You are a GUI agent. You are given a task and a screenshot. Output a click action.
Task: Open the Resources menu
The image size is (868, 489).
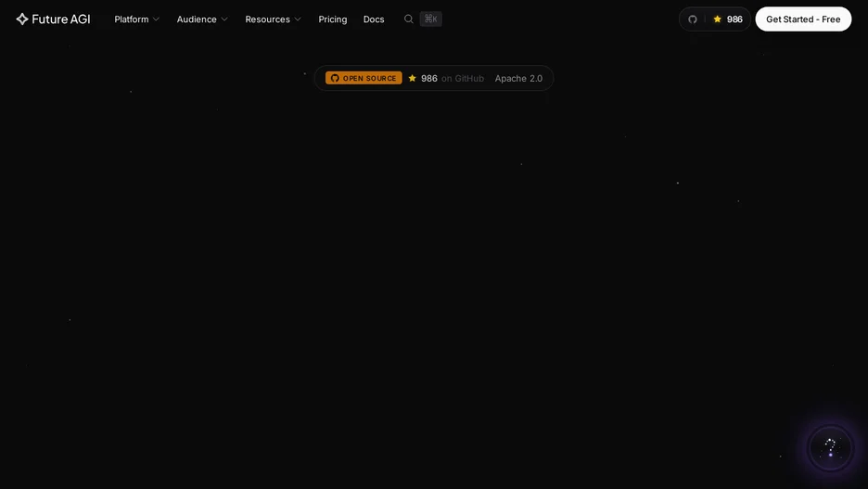pyautogui.click(x=267, y=19)
